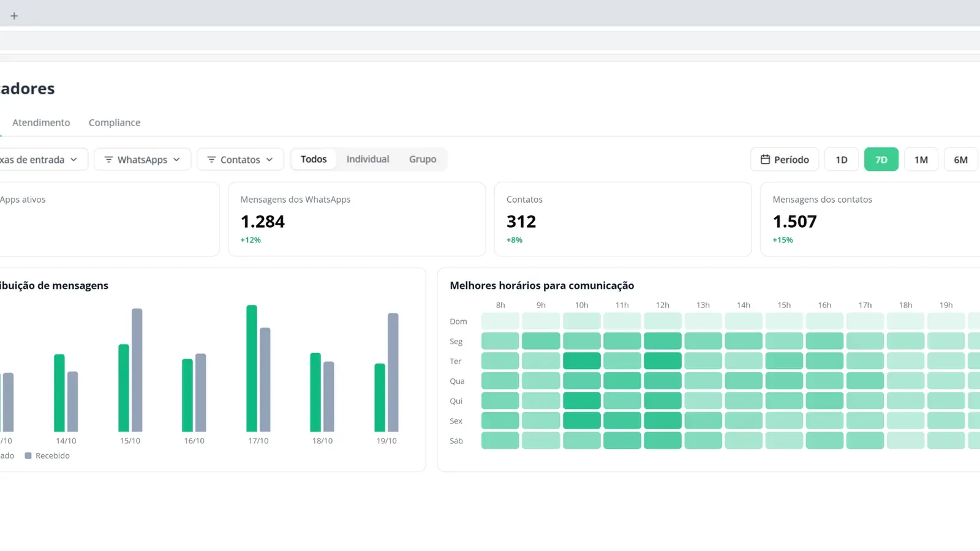
Task: Click the 16/10 date label
Action: coord(194,441)
